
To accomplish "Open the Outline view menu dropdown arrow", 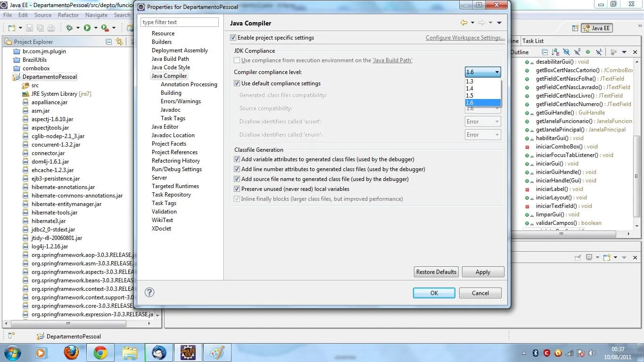I will (624, 52).
